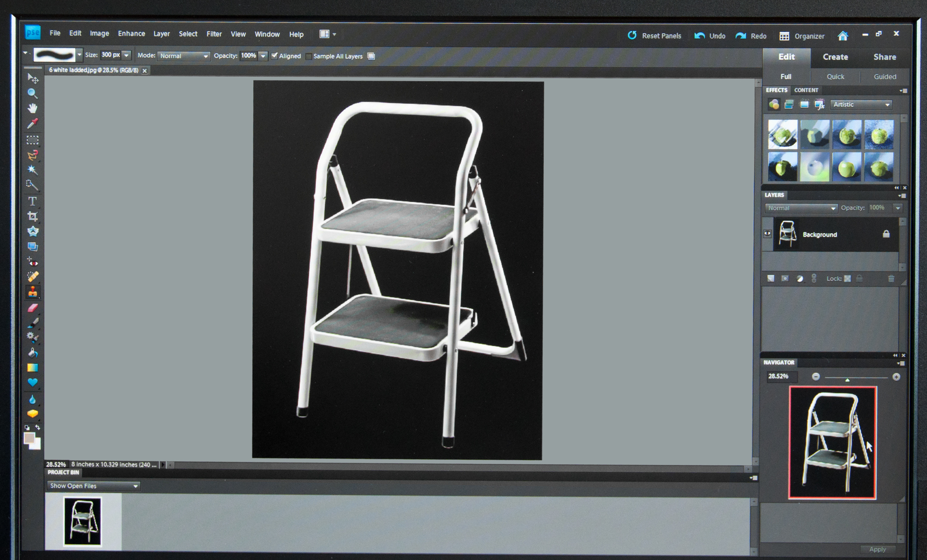Choose the Rectangular Marquee tool
927x560 pixels.
pos(32,140)
